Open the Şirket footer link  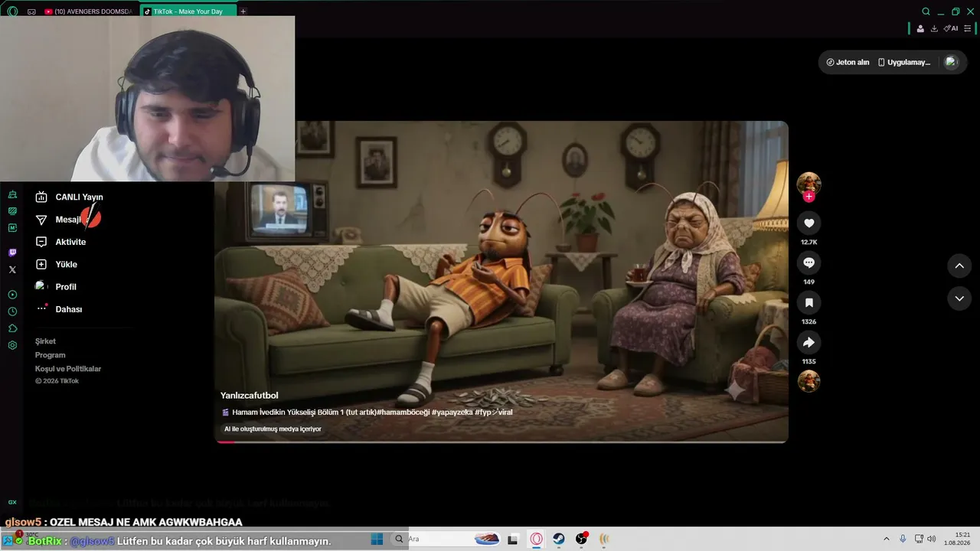pos(45,341)
